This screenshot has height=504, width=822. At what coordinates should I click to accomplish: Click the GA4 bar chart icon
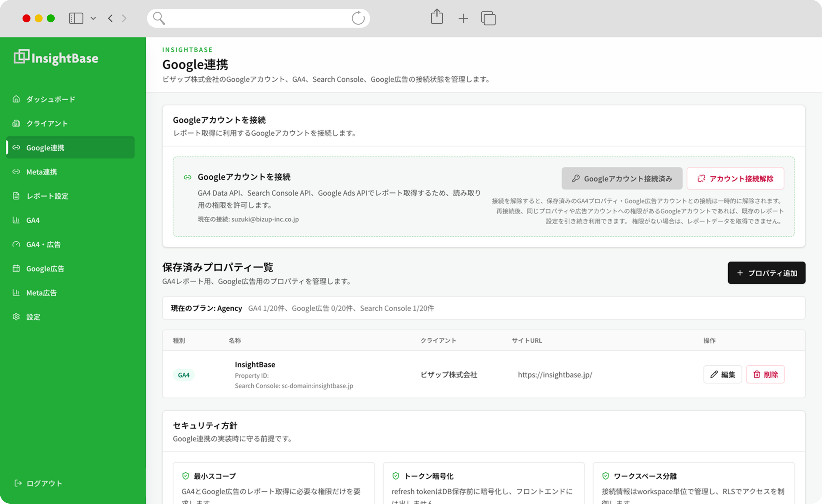tap(16, 220)
